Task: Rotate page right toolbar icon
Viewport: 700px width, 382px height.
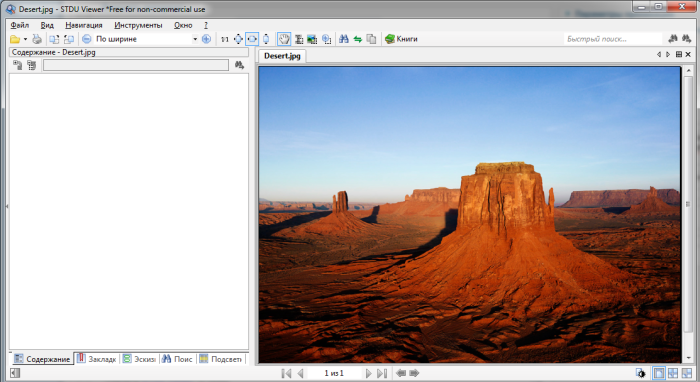Action: (x=69, y=39)
